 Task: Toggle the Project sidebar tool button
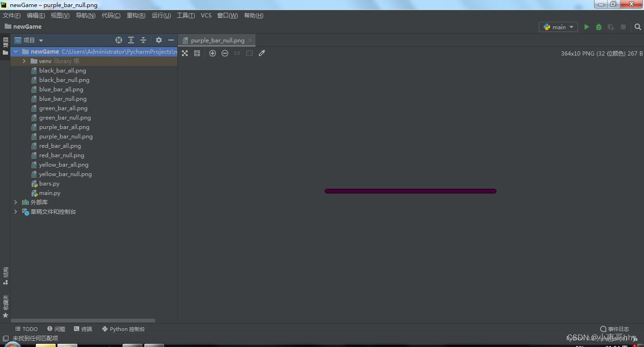(5, 46)
